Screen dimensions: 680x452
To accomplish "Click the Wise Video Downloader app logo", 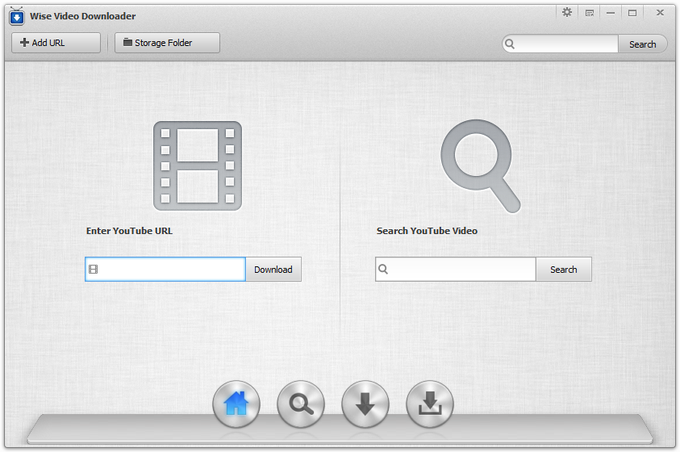I will tap(16, 16).
